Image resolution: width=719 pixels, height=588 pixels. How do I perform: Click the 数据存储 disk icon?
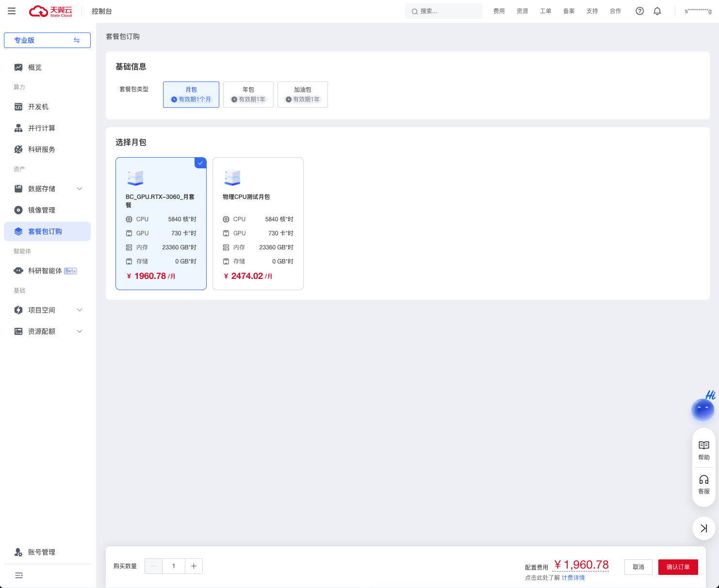(x=18, y=189)
